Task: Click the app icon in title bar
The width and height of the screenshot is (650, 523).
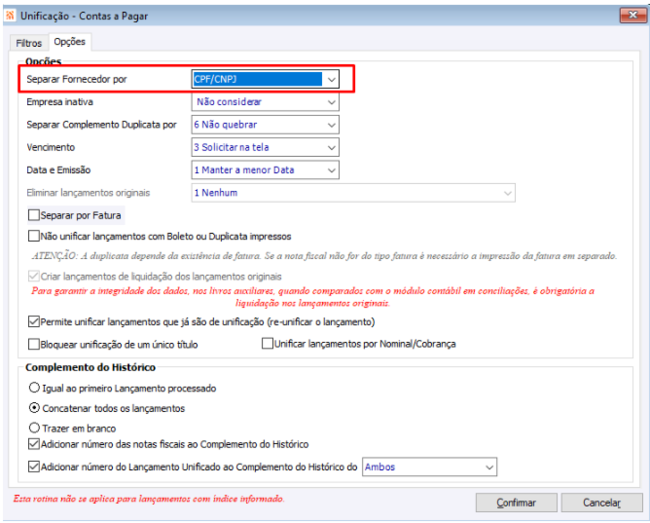Action: [10, 16]
